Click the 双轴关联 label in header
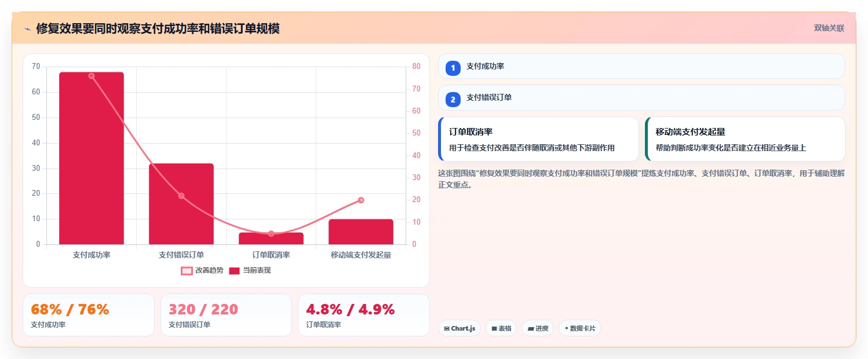Screen dimensions: 868x359 (829, 28)
